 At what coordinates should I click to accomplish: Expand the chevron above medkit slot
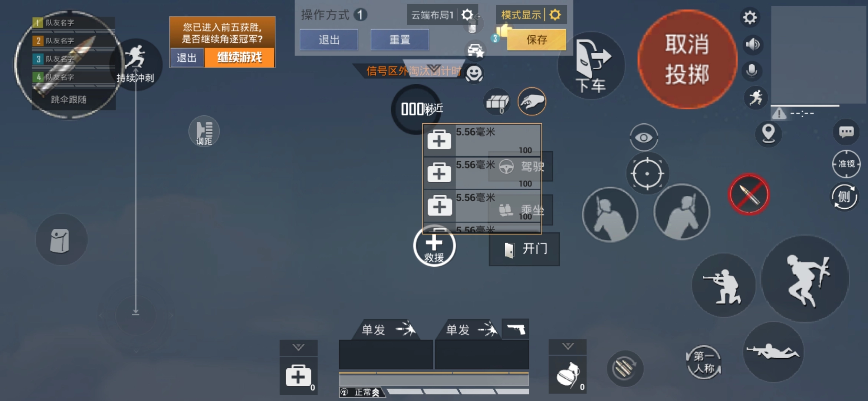coord(299,348)
